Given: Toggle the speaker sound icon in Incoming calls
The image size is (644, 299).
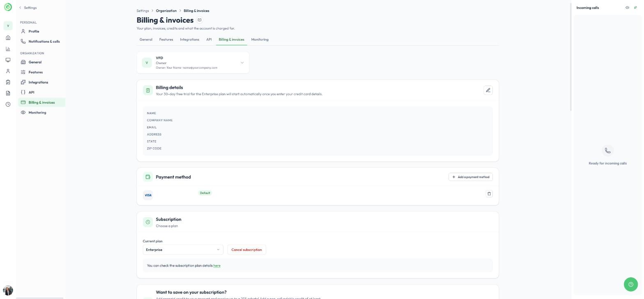Looking at the screenshot, I should 627,8.
